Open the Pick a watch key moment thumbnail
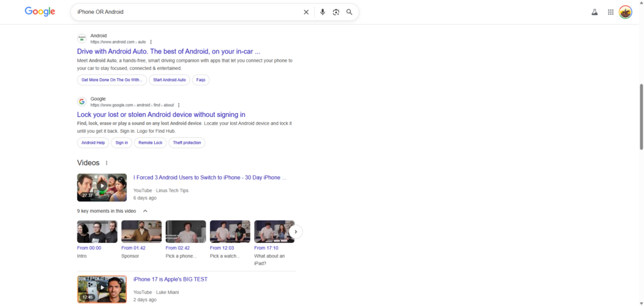Viewport: 644px width, 306px height. (230, 232)
